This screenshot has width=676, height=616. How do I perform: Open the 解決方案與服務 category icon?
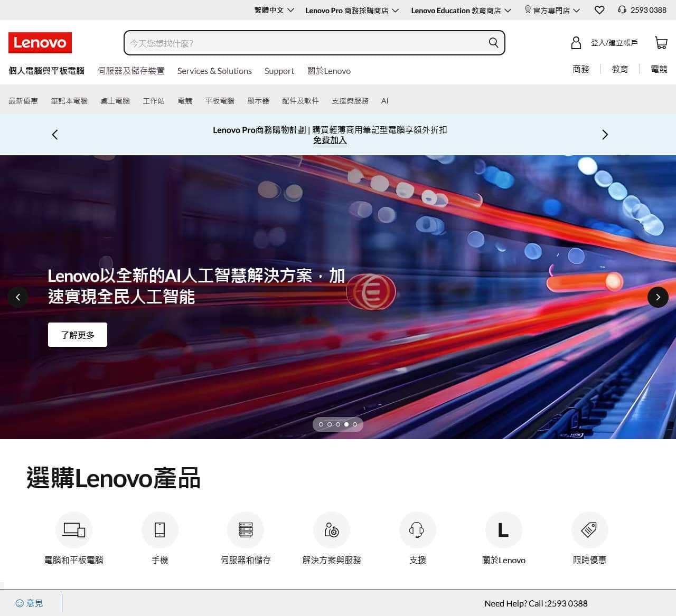[332, 529]
